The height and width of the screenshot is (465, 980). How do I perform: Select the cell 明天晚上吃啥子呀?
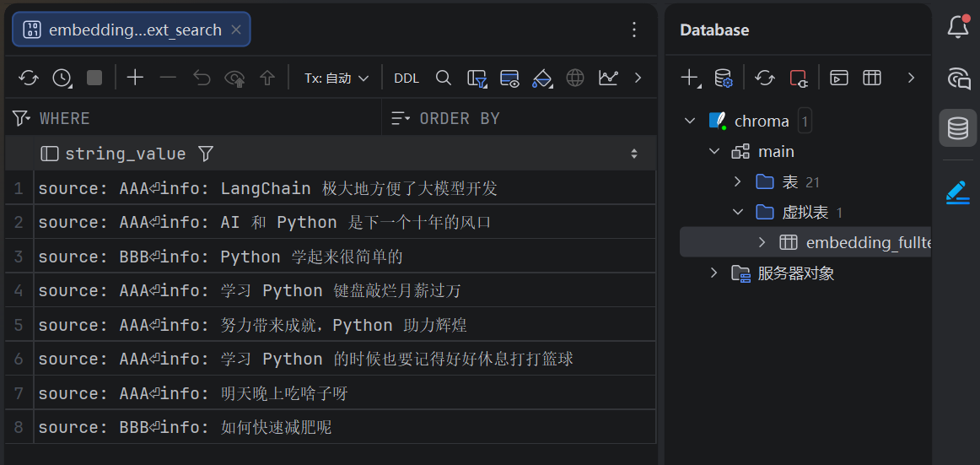[x=345, y=393]
